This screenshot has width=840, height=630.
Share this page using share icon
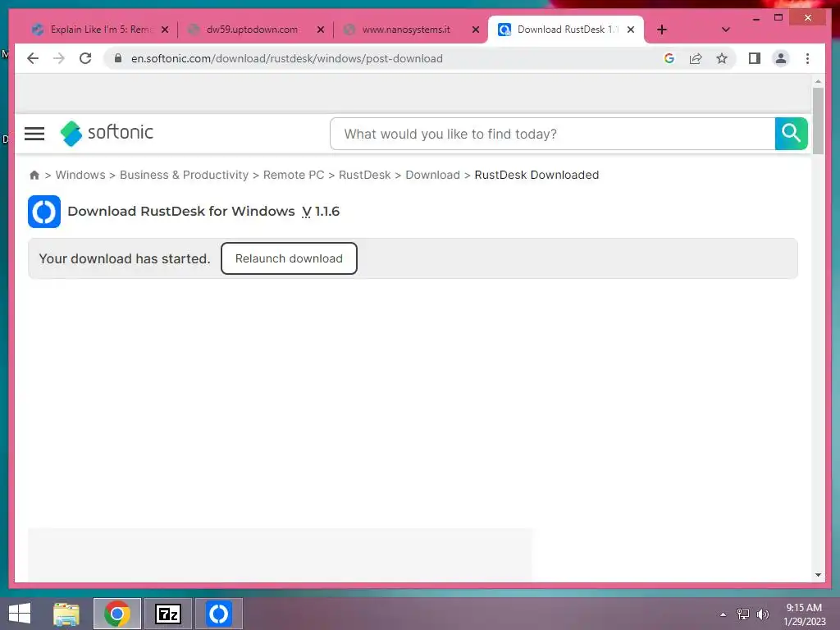[x=696, y=58]
